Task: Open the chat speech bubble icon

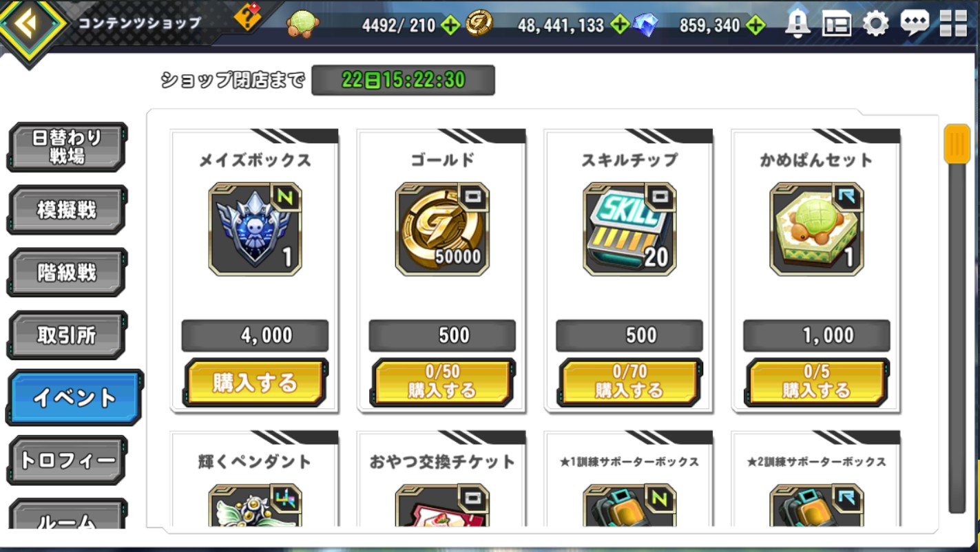Action: (915, 24)
